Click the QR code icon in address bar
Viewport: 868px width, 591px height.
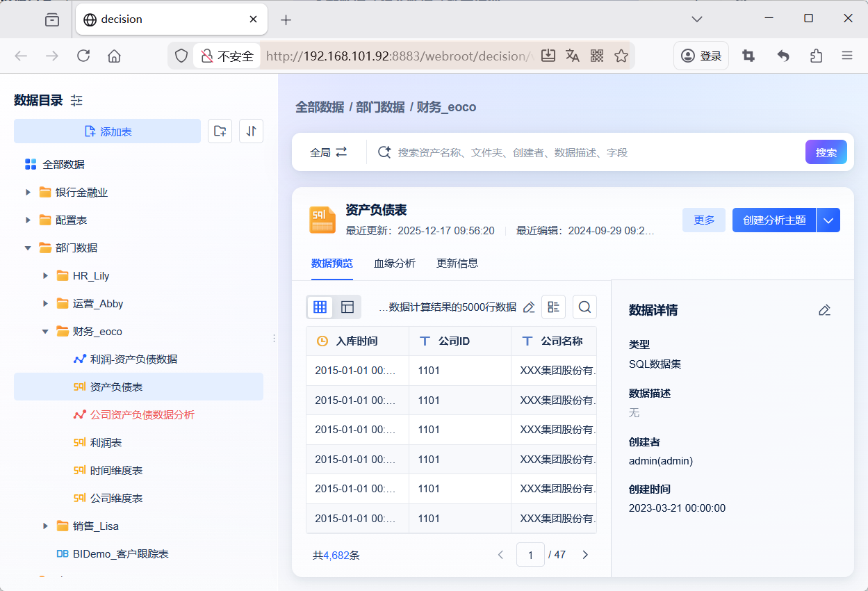[x=597, y=56]
